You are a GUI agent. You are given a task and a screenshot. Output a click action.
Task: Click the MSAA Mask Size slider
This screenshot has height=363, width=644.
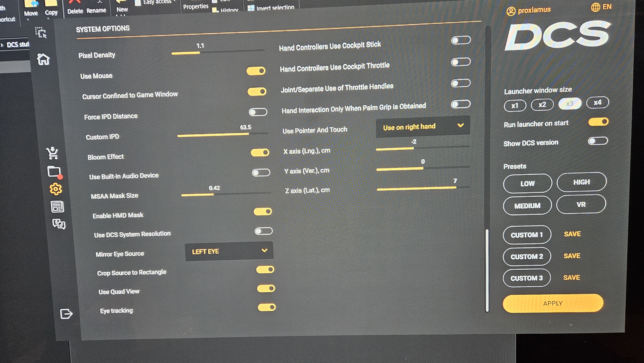point(226,194)
